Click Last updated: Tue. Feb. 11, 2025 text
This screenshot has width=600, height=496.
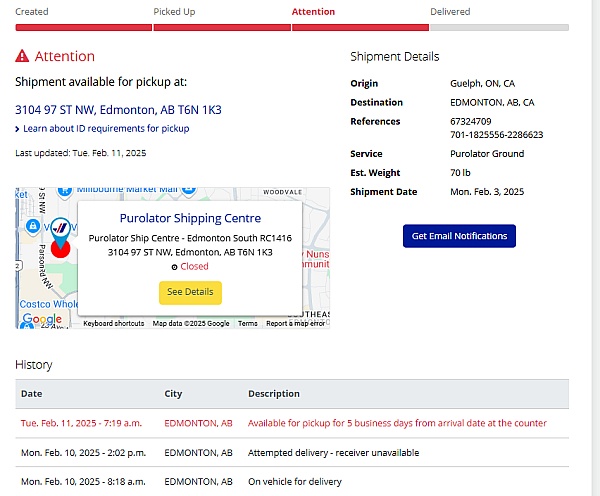81,153
